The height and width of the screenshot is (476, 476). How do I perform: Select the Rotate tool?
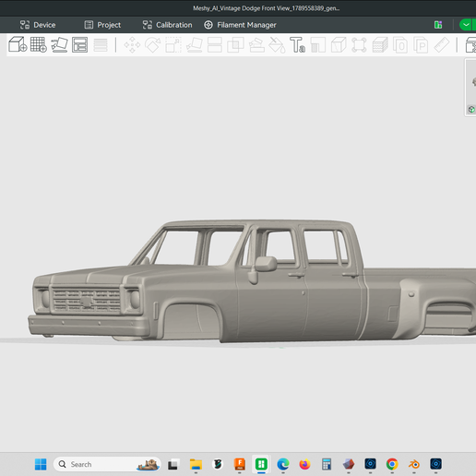tap(153, 45)
